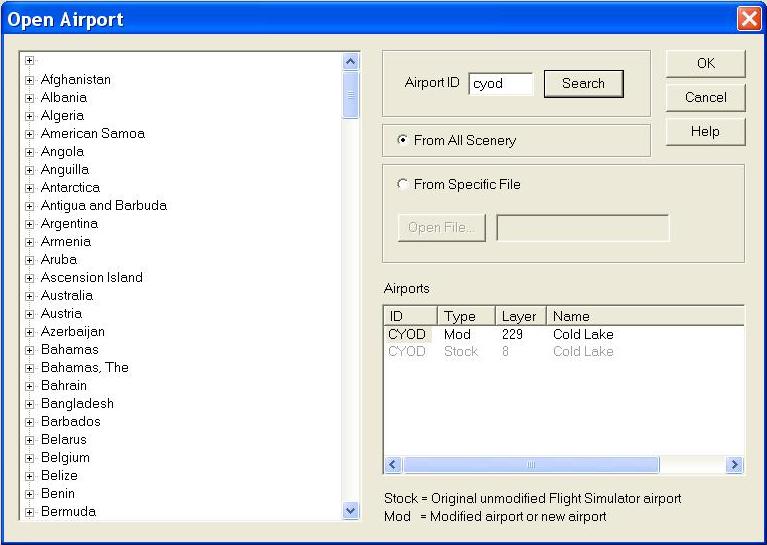The width and height of the screenshot is (767, 545).
Task: Click the airports list right scroll arrow
Action: (x=735, y=465)
